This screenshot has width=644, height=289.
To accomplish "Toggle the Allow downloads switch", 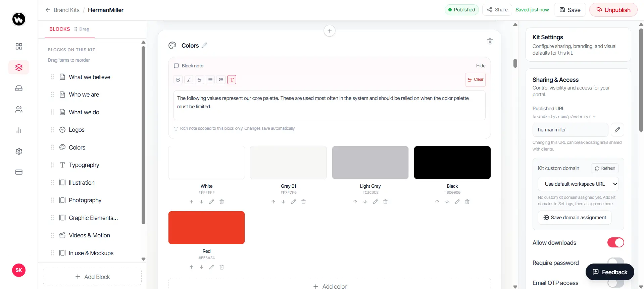I will tap(615, 242).
